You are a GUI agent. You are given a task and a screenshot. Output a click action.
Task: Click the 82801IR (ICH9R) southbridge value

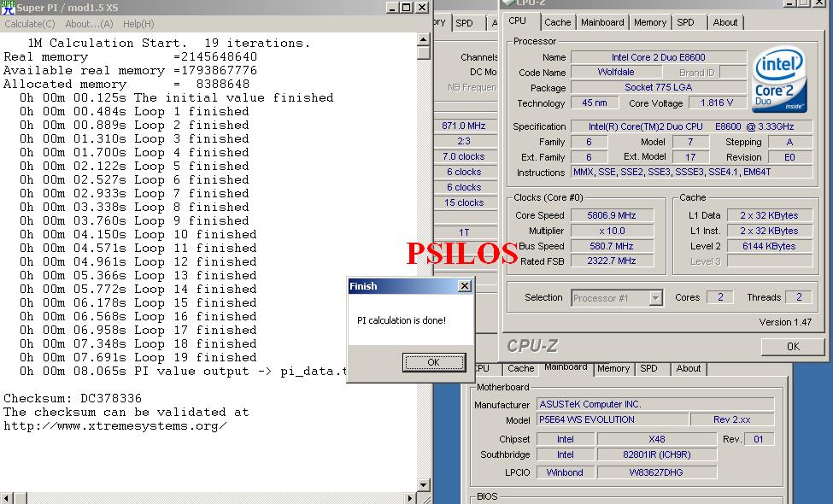[x=657, y=454]
